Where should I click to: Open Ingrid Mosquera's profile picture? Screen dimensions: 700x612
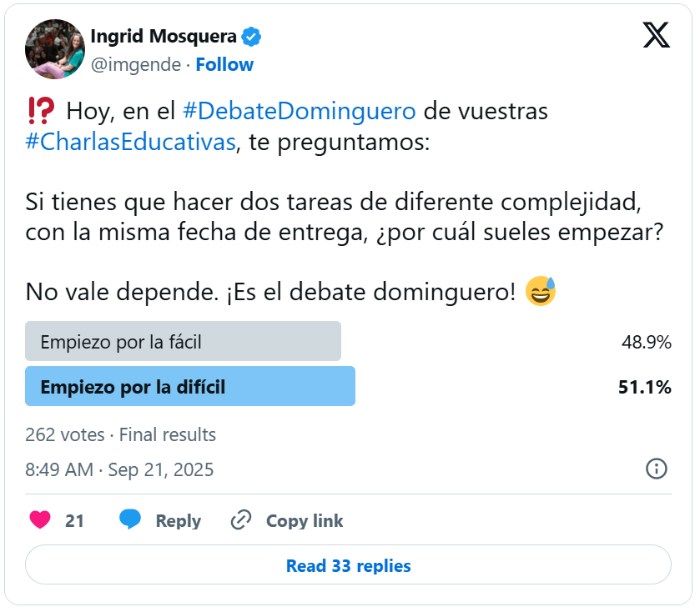point(55,49)
